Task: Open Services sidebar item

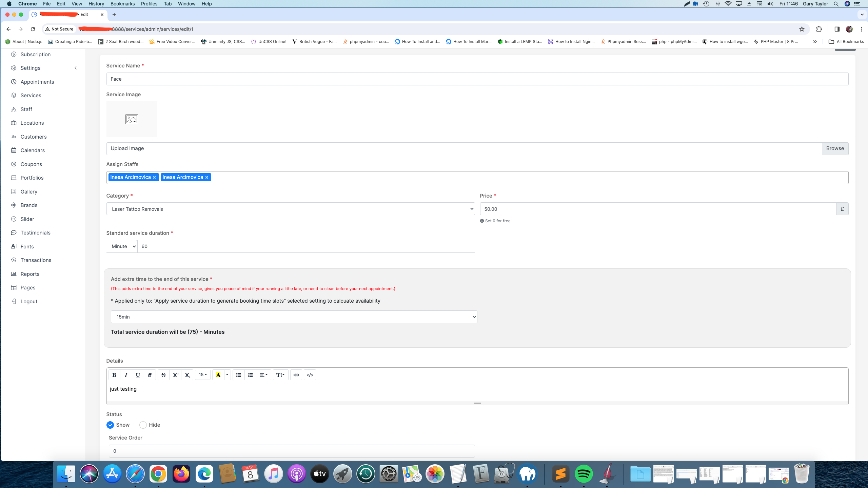Action: click(x=31, y=95)
